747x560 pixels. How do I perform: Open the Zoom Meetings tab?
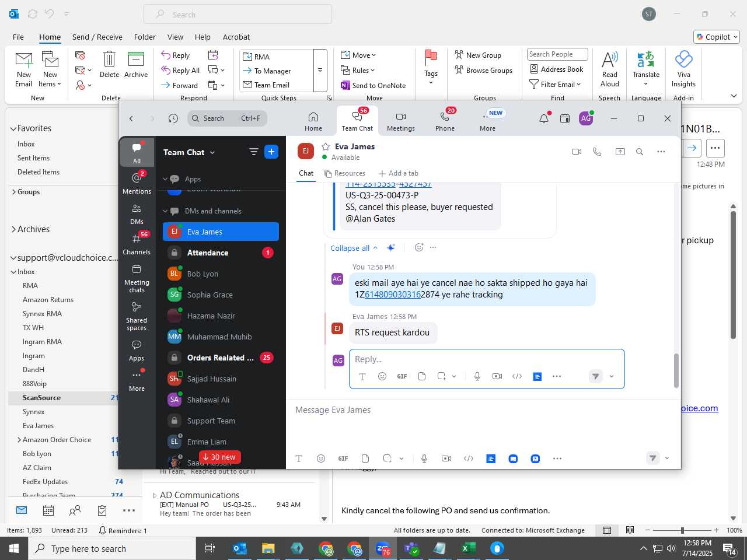tap(401, 121)
